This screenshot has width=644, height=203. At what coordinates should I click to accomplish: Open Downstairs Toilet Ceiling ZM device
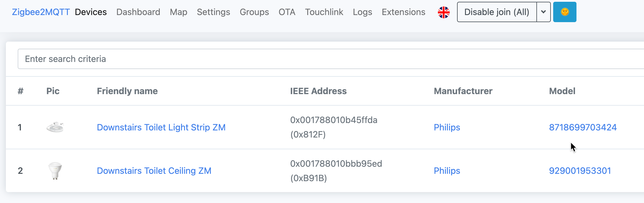(154, 171)
